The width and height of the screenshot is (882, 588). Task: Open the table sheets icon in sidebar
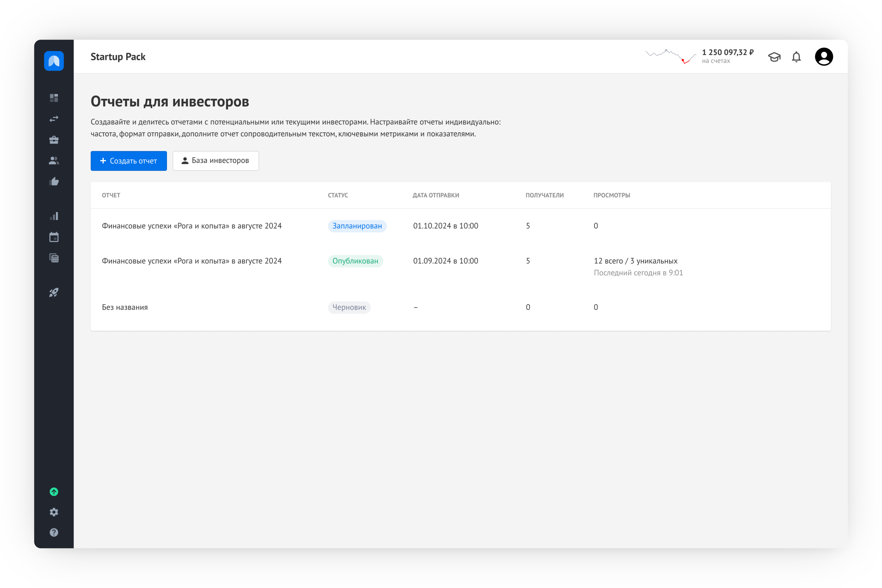click(x=54, y=258)
